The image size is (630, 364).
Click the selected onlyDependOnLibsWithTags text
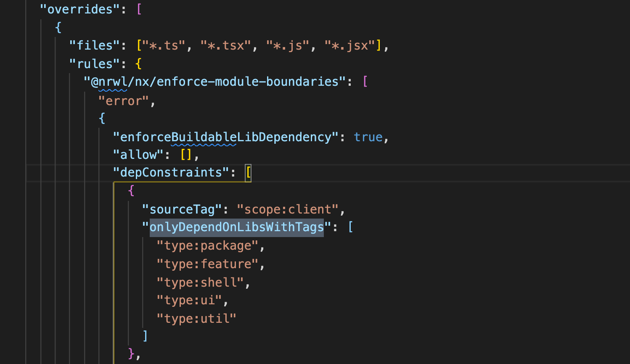(236, 227)
